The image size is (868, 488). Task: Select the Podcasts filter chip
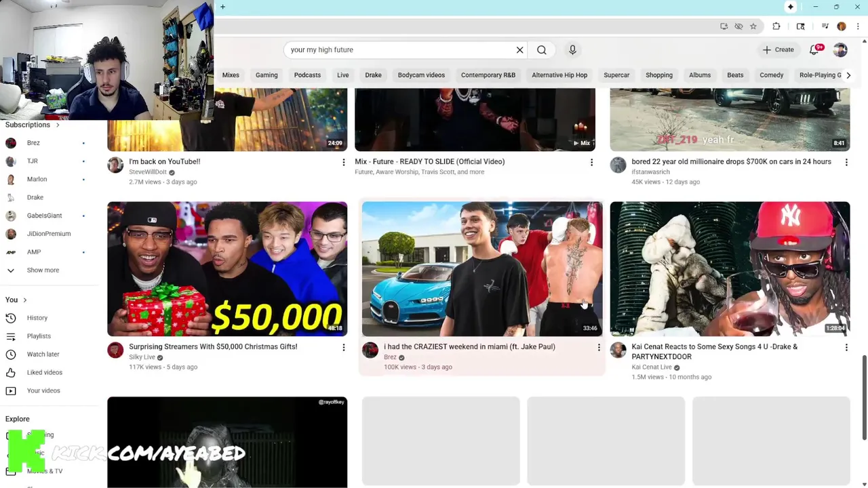307,75
